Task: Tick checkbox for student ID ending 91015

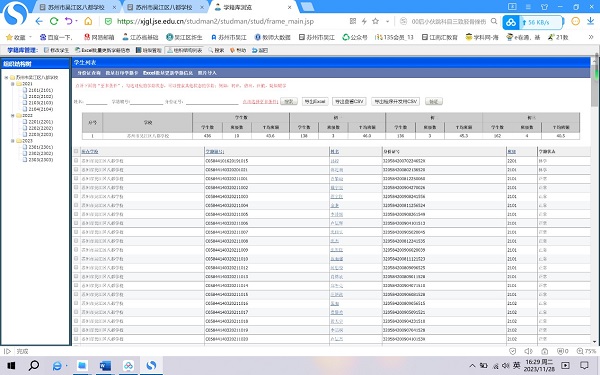Action: point(76,161)
